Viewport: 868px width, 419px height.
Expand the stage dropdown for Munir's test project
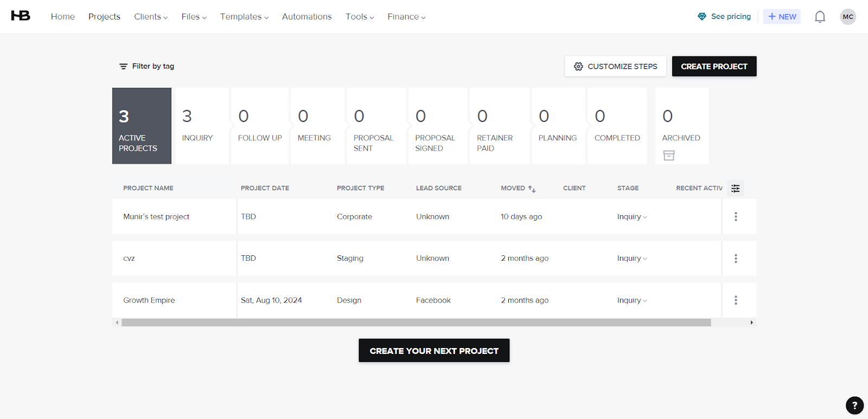[632, 217]
